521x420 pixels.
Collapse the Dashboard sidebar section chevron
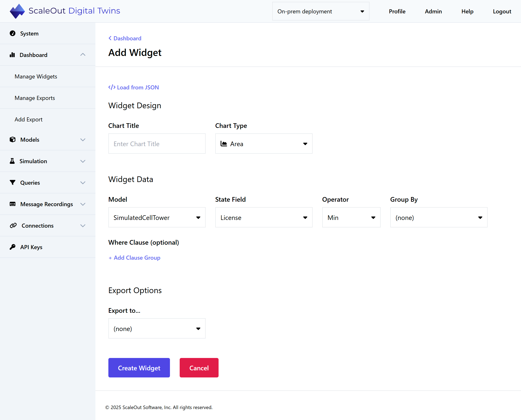[x=83, y=55]
